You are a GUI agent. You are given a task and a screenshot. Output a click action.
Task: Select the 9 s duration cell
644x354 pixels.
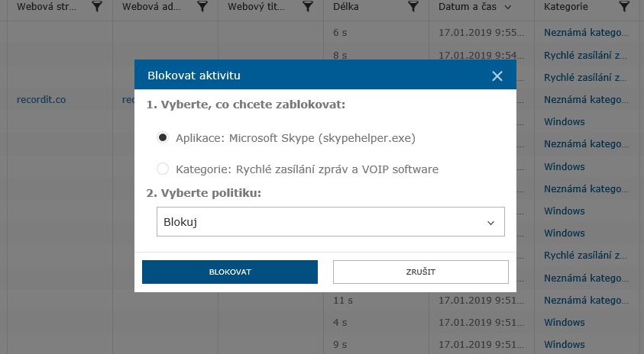click(x=340, y=345)
